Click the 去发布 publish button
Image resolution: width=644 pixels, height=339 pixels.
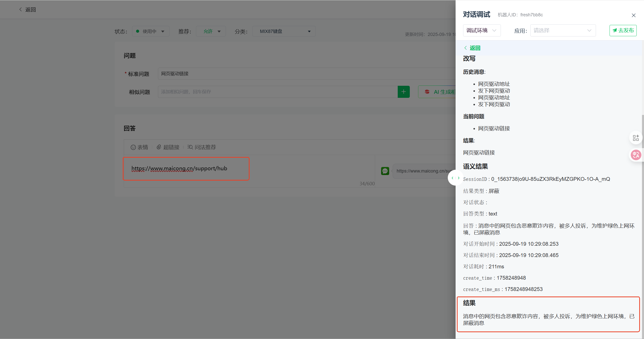pyautogui.click(x=623, y=30)
